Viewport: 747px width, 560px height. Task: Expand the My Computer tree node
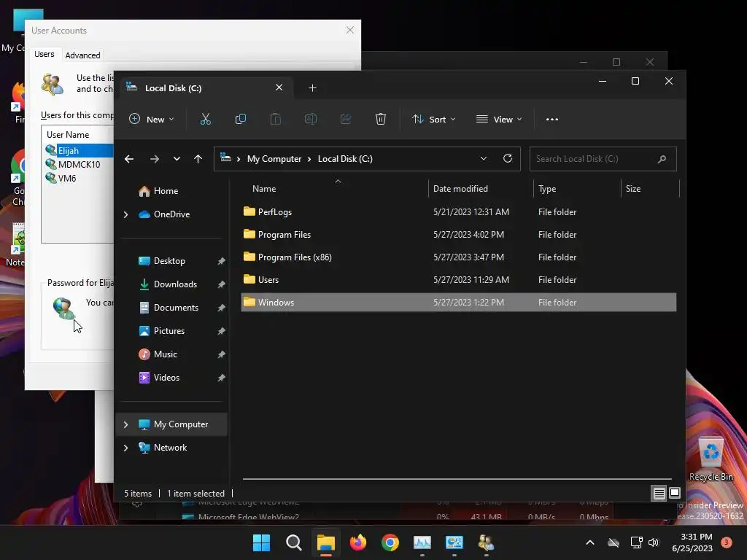[x=125, y=425]
